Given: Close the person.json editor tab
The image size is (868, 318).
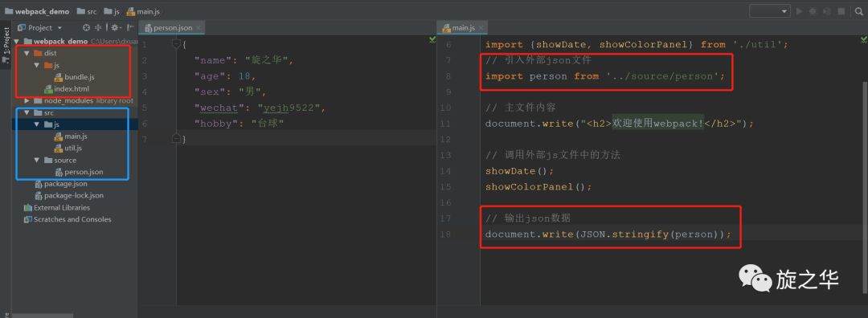Looking at the screenshot, I should click(x=199, y=27).
